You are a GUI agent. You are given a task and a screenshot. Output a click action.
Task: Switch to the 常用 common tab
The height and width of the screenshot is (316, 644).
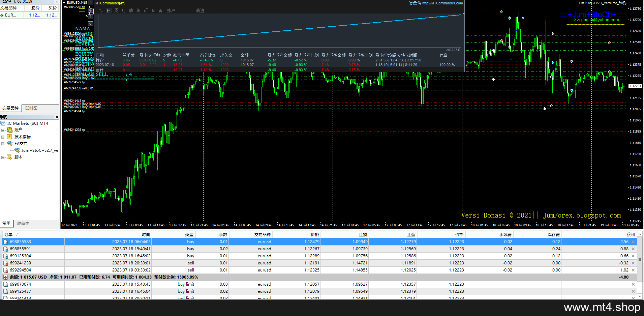6,224
